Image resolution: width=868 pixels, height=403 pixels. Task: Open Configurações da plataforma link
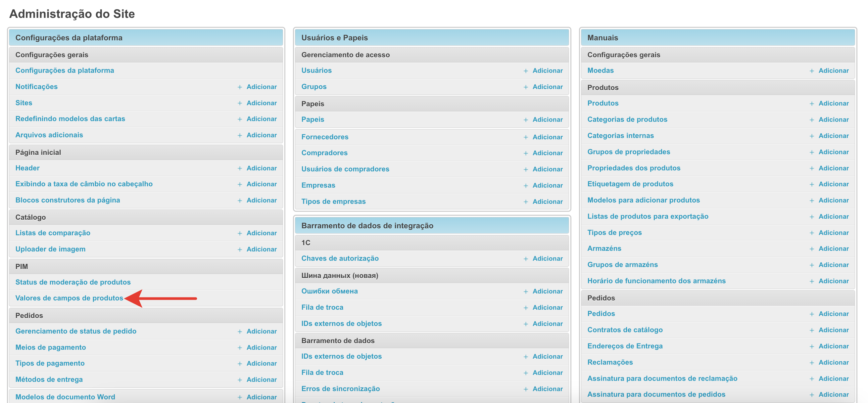pos(65,70)
